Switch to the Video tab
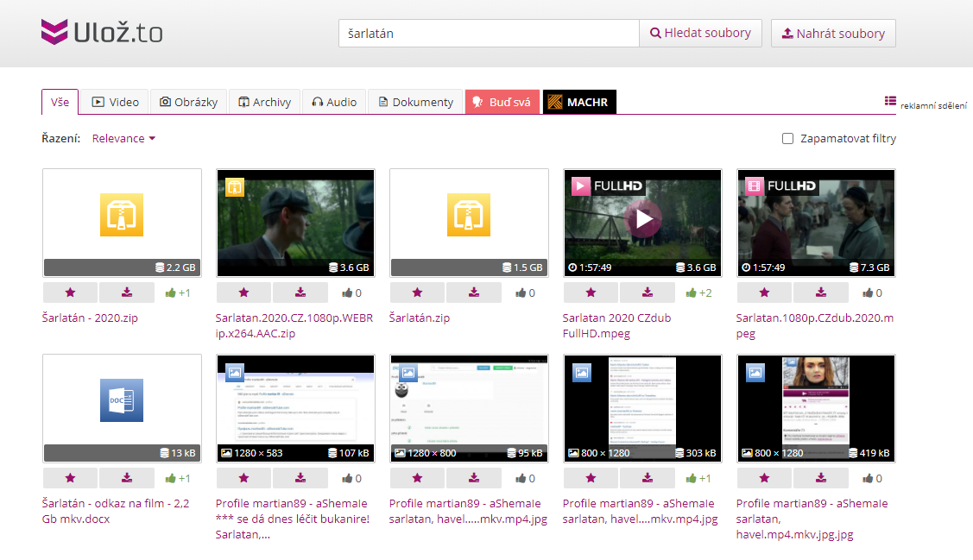Viewport: 973px width, 560px height. tap(115, 102)
